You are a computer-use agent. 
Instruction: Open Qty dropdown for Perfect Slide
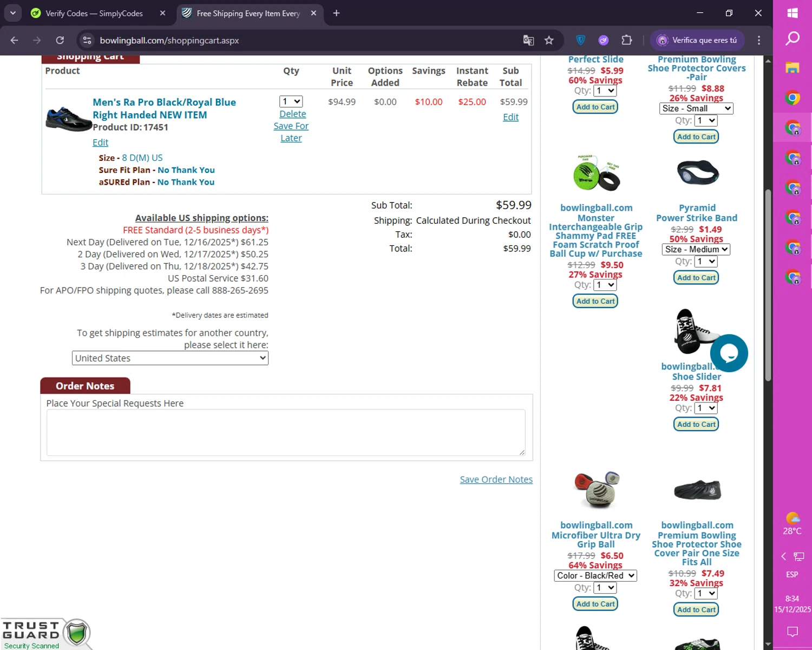pos(605,90)
